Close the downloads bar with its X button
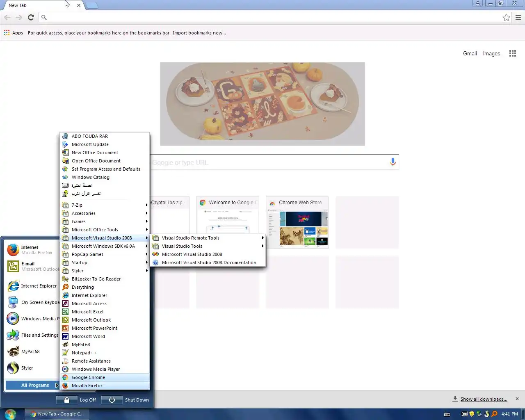Image resolution: width=525 pixels, height=420 pixels. point(517,399)
